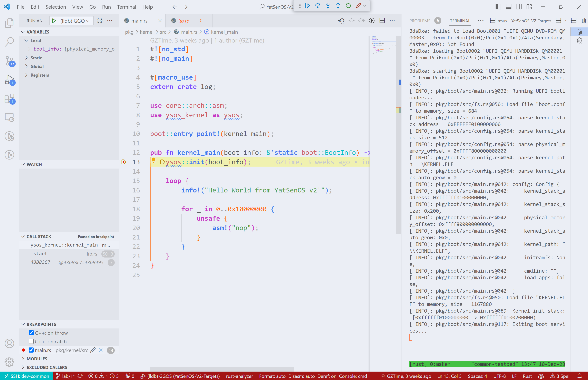The height and width of the screenshot is (380, 588).
Task: Click Step Into in the debug toolbar
Action: coord(328,6)
